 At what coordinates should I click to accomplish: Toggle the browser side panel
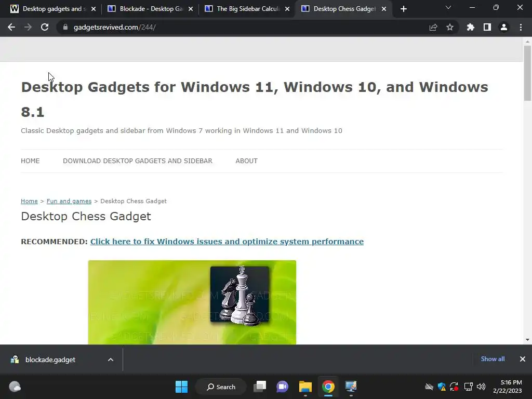point(487,27)
